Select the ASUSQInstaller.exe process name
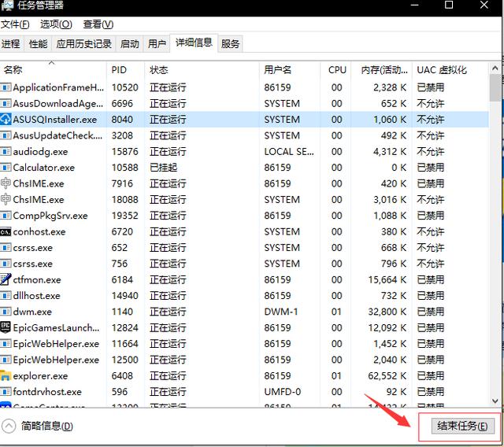Viewport: 504px width, 447px height. click(x=54, y=120)
